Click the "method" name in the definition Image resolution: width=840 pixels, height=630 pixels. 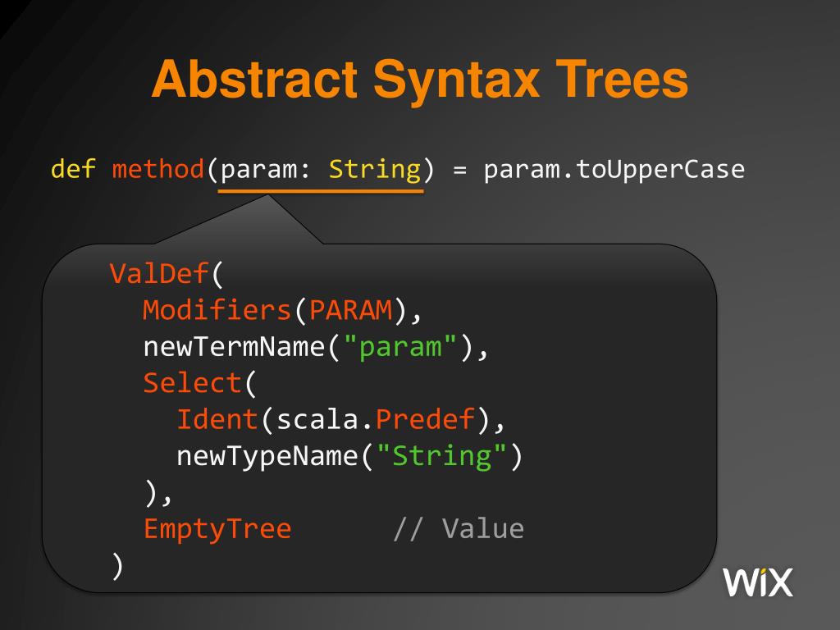[x=158, y=169]
